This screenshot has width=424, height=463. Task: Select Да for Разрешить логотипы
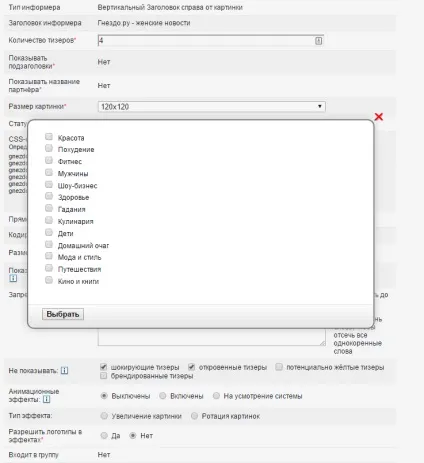click(104, 436)
